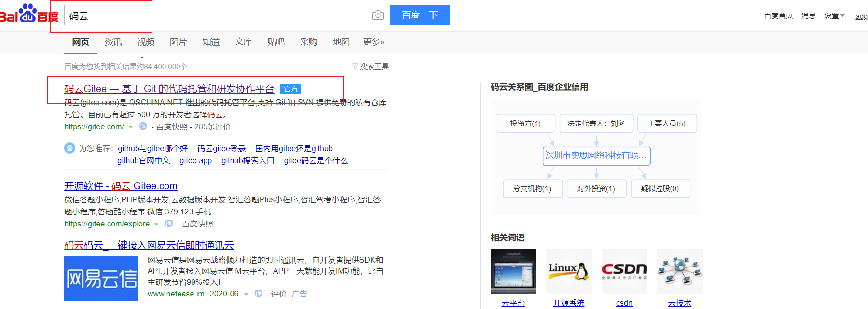
Task: Click 对外投资(1) box
Action: (x=596, y=188)
